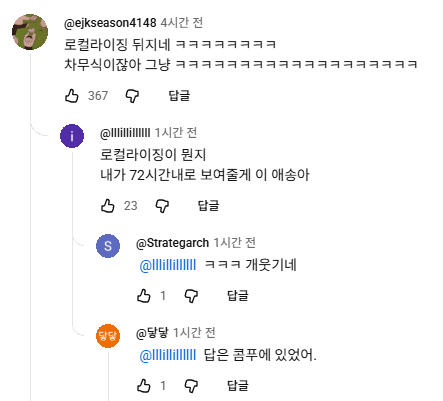Follow the blue mention in Strategarch's reply

[168, 265]
